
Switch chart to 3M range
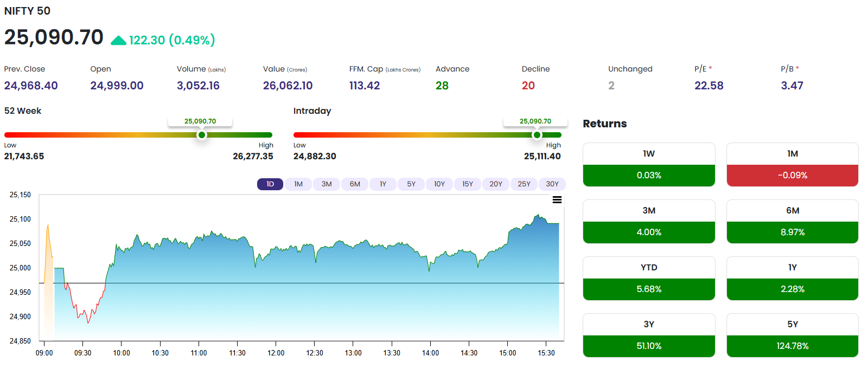tap(327, 184)
